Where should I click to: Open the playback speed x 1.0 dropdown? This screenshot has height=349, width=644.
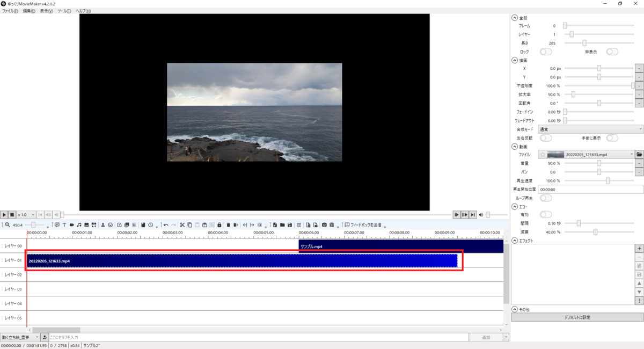pos(26,215)
